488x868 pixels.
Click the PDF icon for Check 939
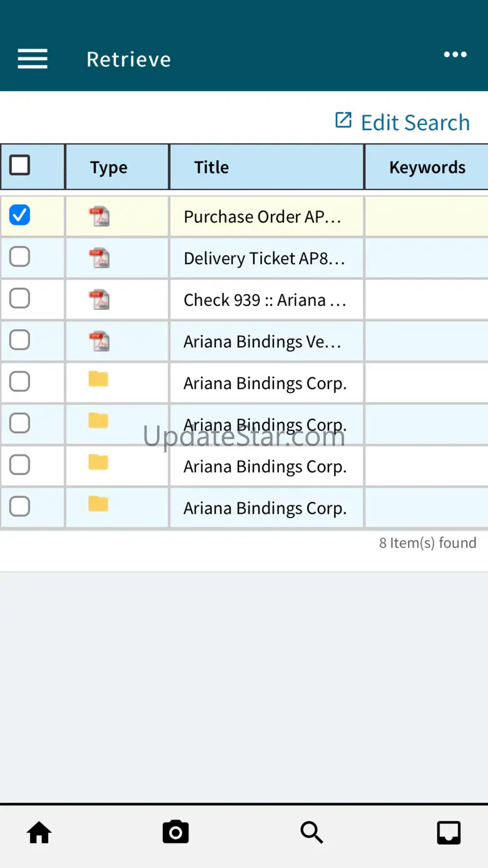click(x=99, y=299)
